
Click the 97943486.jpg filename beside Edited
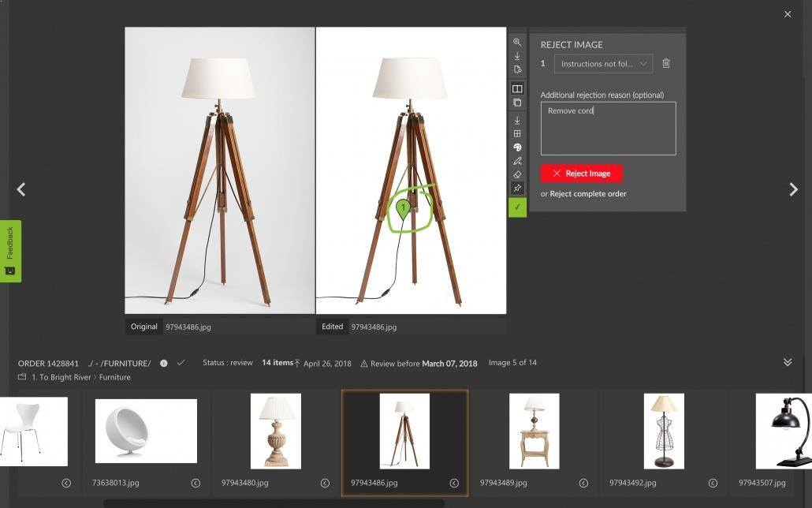(x=374, y=327)
